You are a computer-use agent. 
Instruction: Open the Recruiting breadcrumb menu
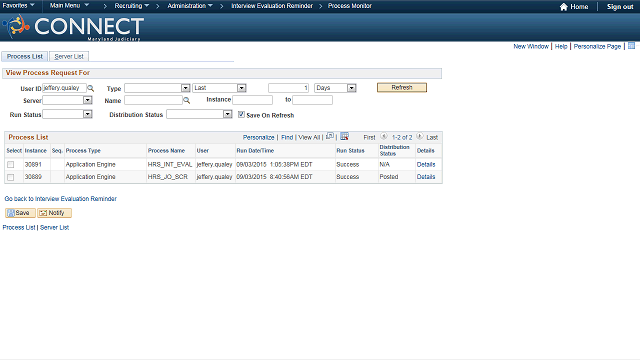[131, 6]
